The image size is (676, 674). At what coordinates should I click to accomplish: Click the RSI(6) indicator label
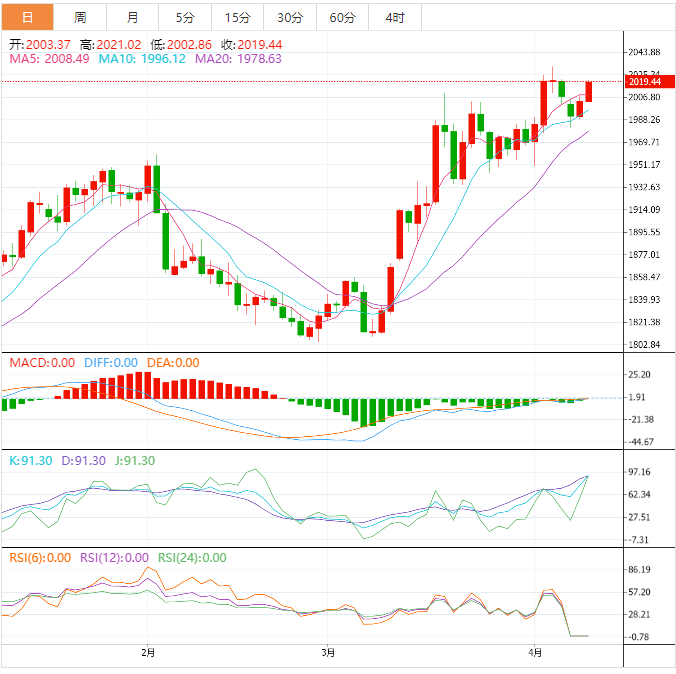pos(40,558)
